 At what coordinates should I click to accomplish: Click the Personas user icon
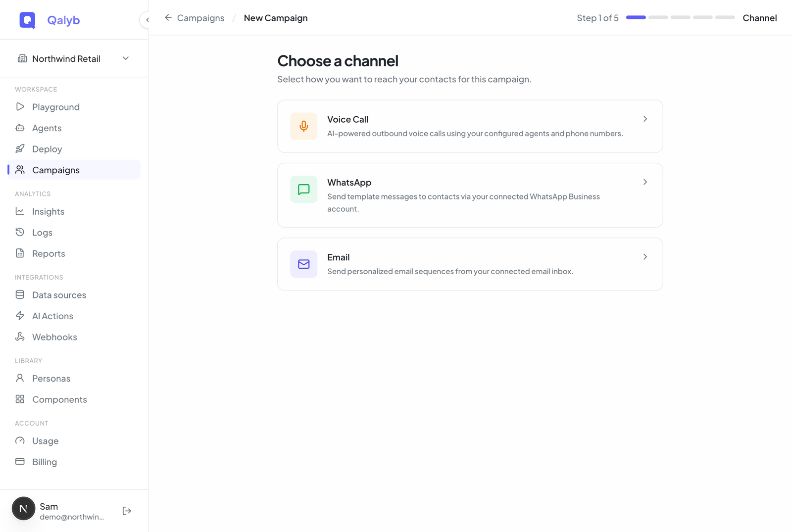pos(20,379)
